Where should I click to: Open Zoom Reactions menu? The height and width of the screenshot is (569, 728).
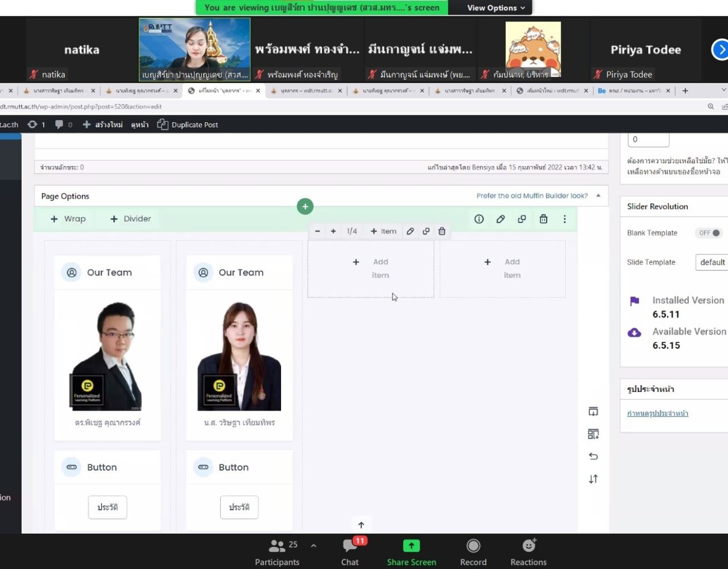(x=528, y=551)
